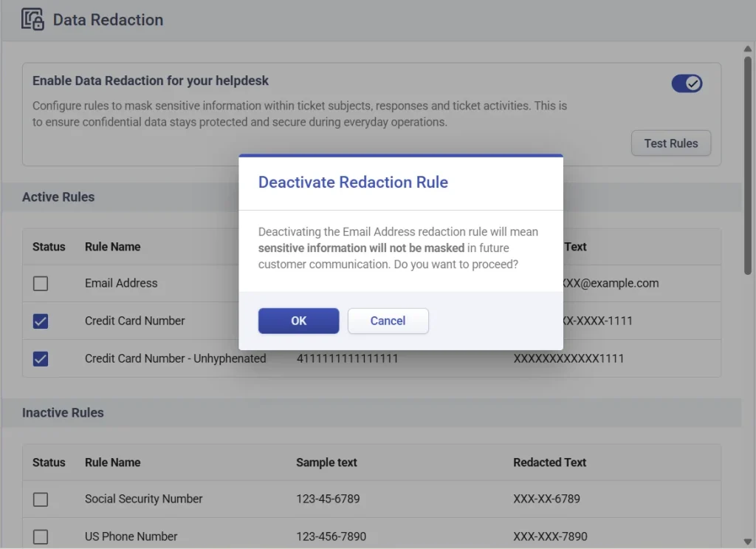Uncheck the Credit Card Number - Unhyphenated rule
This screenshot has width=756, height=549.
click(x=41, y=358)
